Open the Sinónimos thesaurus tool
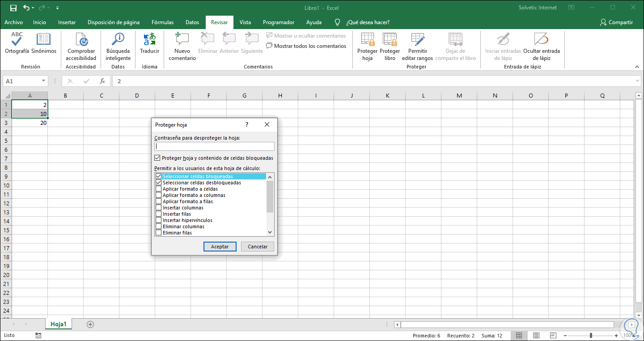Viewport: 644px width, 341px height. coord(43,40)
